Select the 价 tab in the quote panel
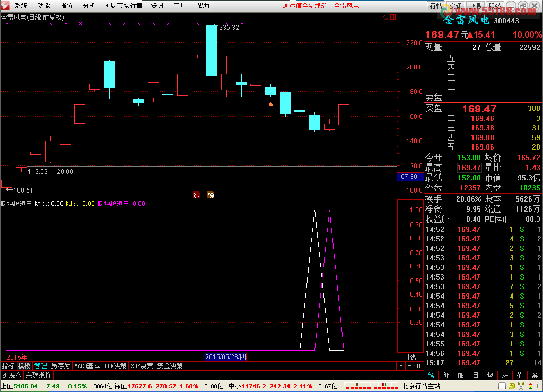The image size is (543, 392). click(x=445, y=376)
